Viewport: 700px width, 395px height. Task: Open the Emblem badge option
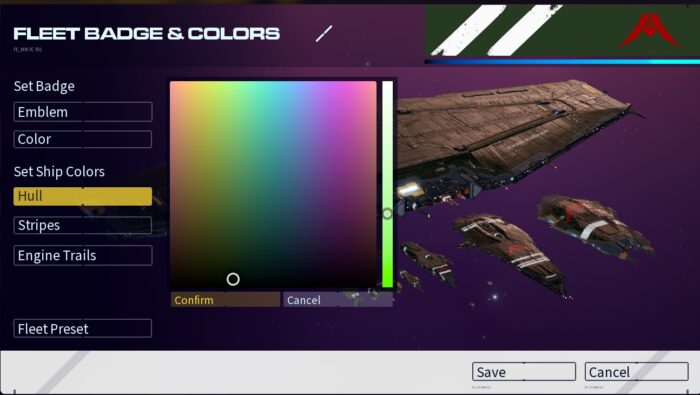coord(83,112)
